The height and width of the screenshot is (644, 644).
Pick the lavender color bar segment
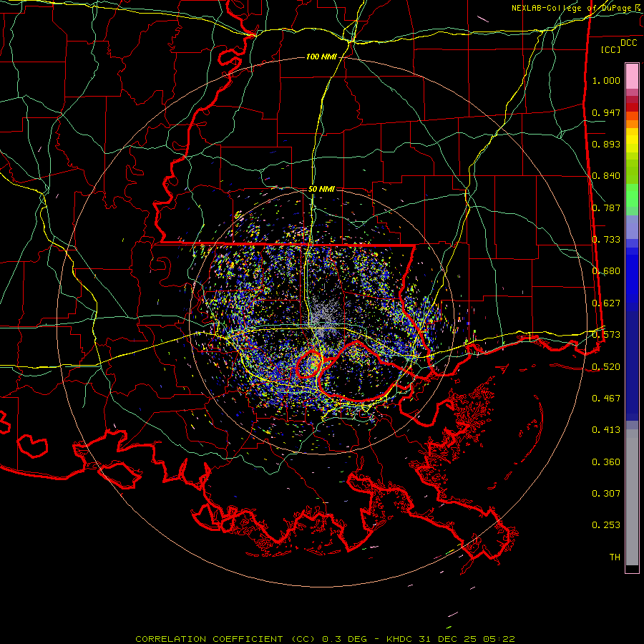632,227
